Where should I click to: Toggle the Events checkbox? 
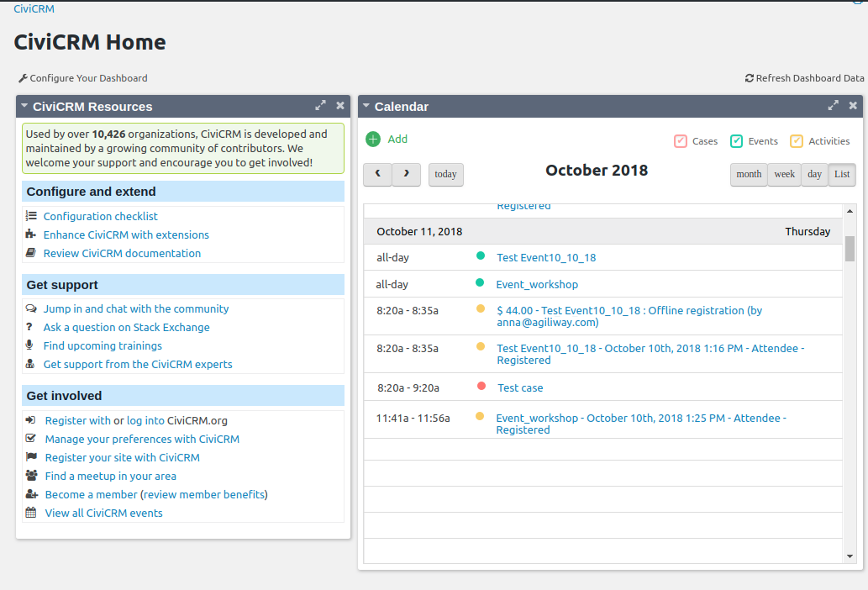(736, 141)
